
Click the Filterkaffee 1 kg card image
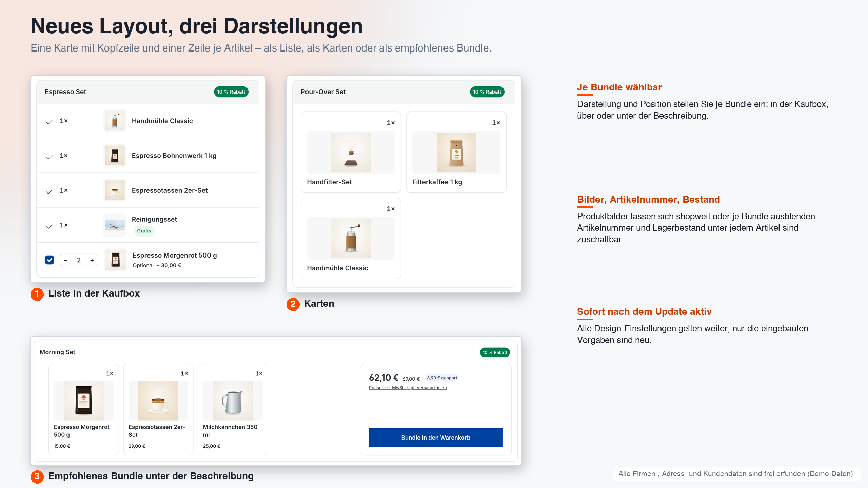(456, 152)
